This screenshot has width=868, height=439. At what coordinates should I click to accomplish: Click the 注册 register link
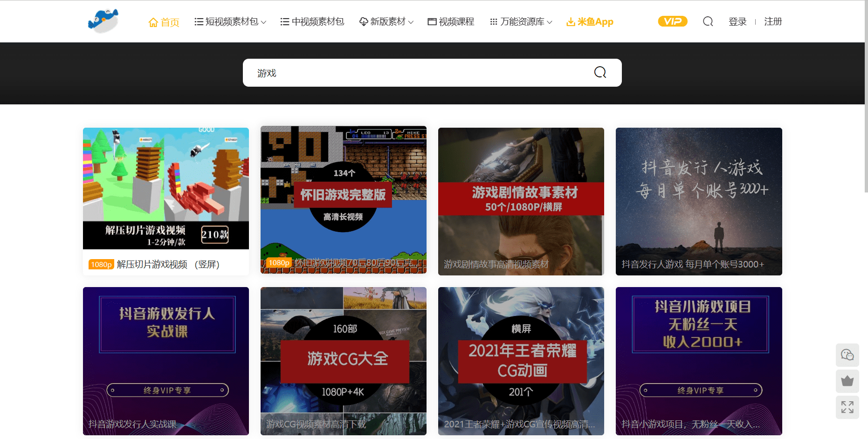773,21
